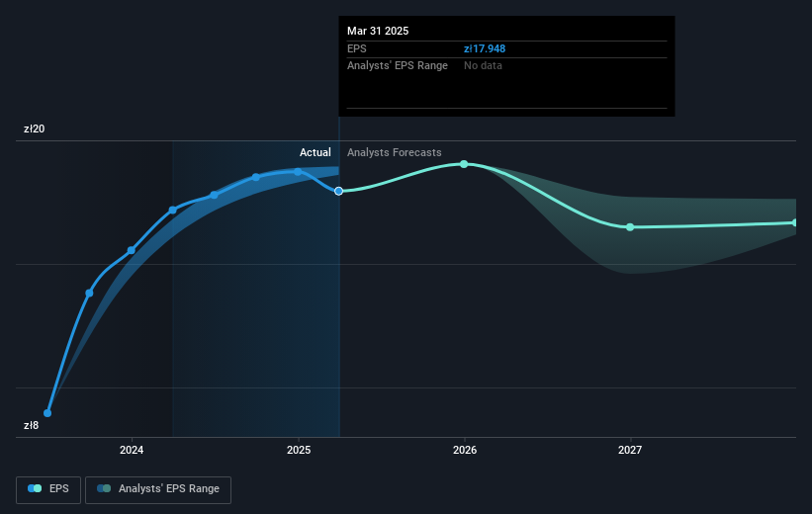The height and width of the screenshot is (514, 812).
Task: Select the Mar 31 2025 EPS data point
Action: [338, 191]
